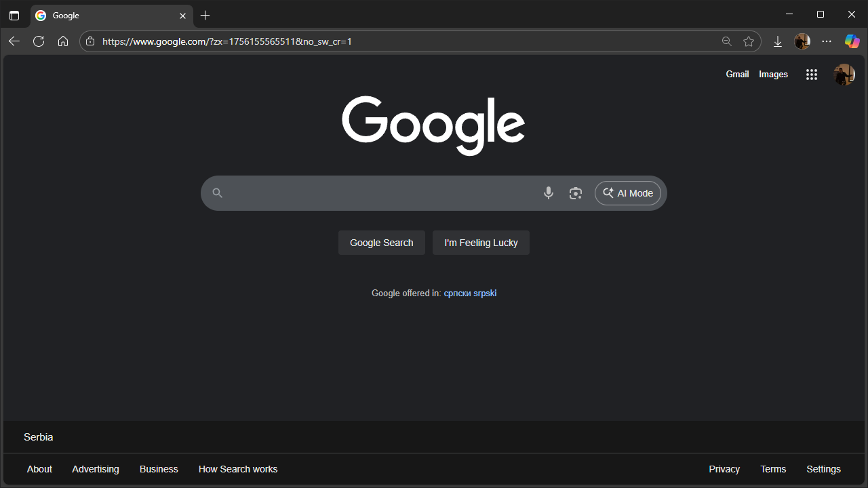Open the Google Account avatar on page
The width and height of the screenshot is (868, 488).
[844, 75]
